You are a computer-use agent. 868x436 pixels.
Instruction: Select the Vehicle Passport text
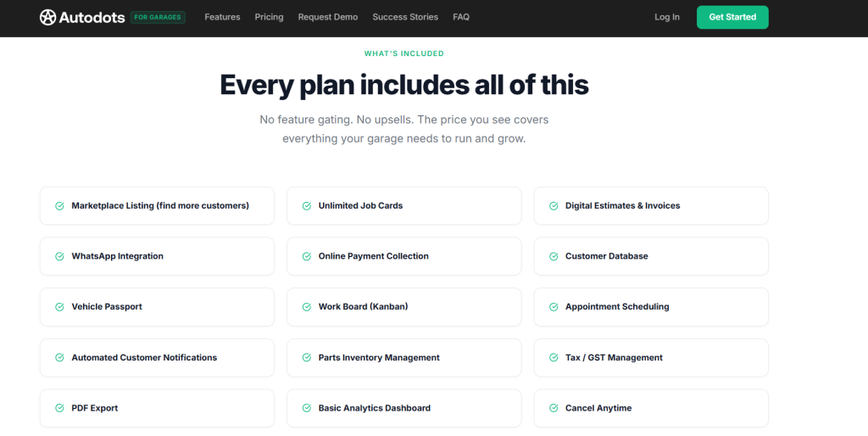[107, 306]
